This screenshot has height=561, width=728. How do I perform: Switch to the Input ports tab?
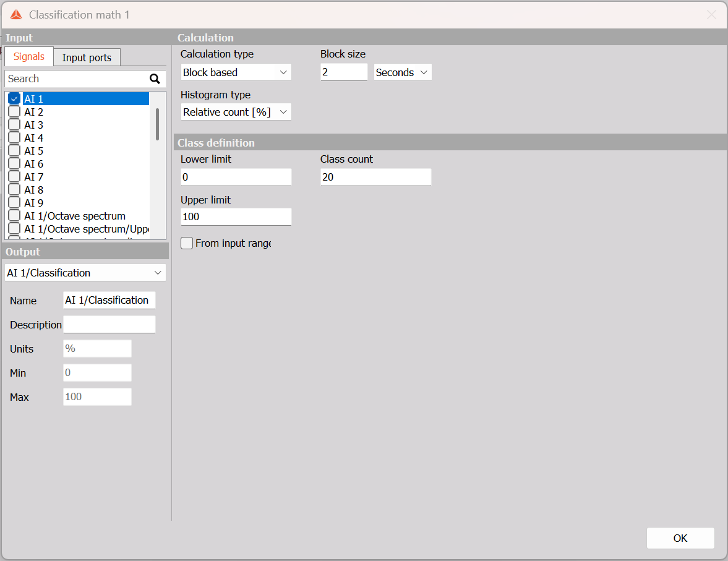coord(87,58)
